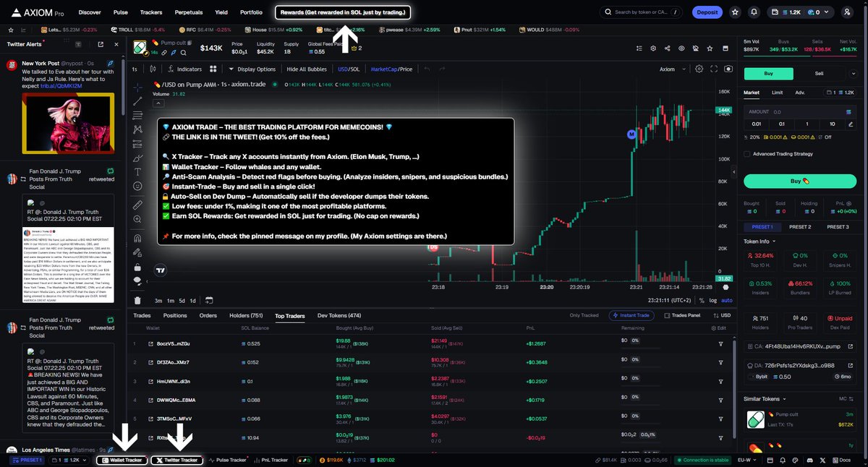Add token to favorites star above chart
This screenshot has height=467, width=868.
click(709, 48)
